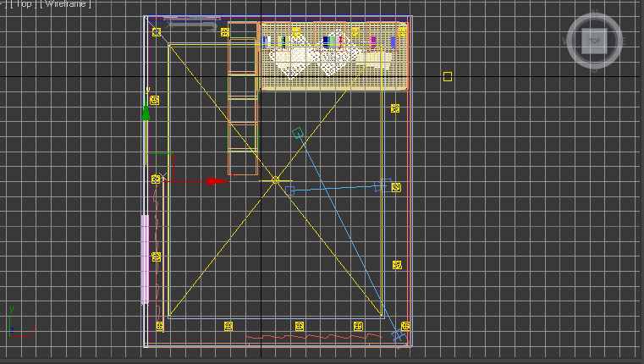Viewport: 644px width, 364px height.
Task: Select the teal camera target above room center
Action: pyautogui.click(x=298, y=133)
